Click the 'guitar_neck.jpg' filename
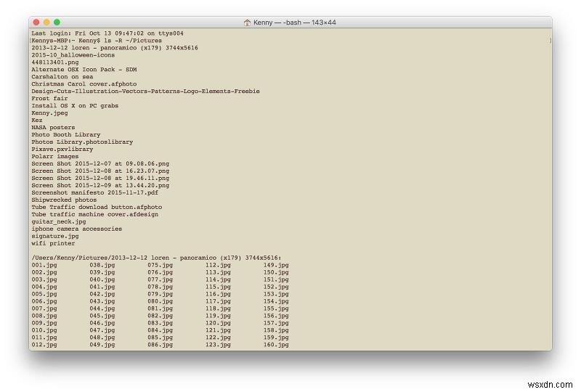 tap(59, 221)
